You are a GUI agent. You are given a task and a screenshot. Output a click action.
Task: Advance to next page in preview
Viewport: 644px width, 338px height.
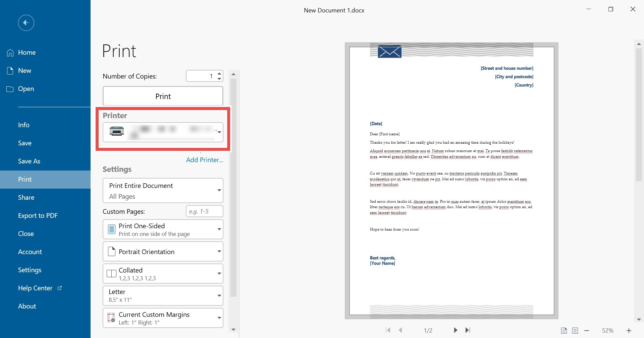point(455,330)
